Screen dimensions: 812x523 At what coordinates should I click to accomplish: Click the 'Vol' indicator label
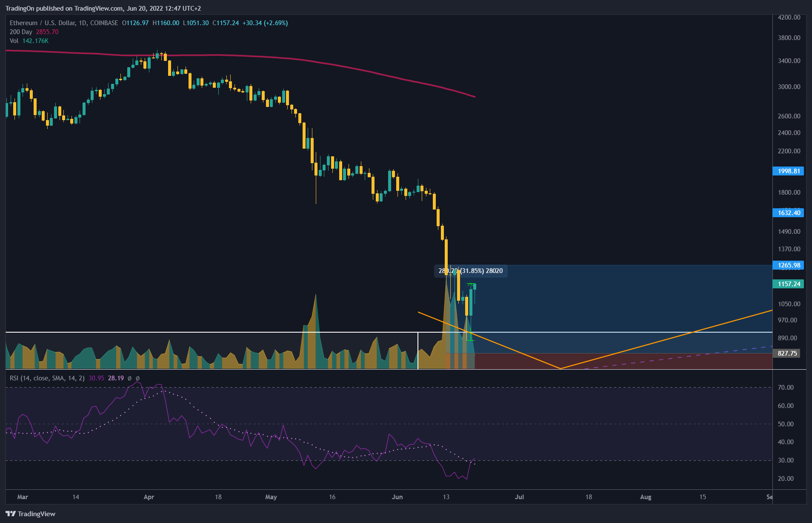[14, 41]
